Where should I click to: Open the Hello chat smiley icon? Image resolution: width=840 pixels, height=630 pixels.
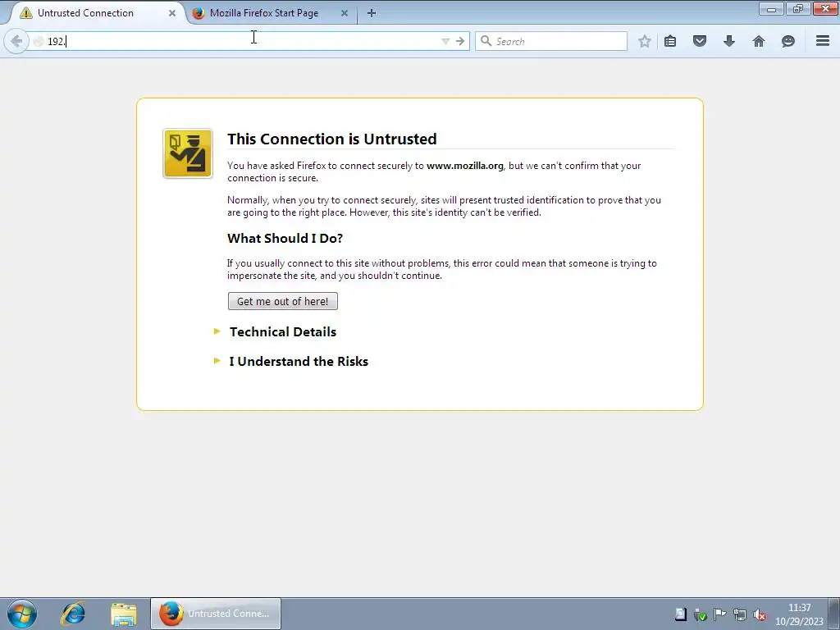[788, 41]
